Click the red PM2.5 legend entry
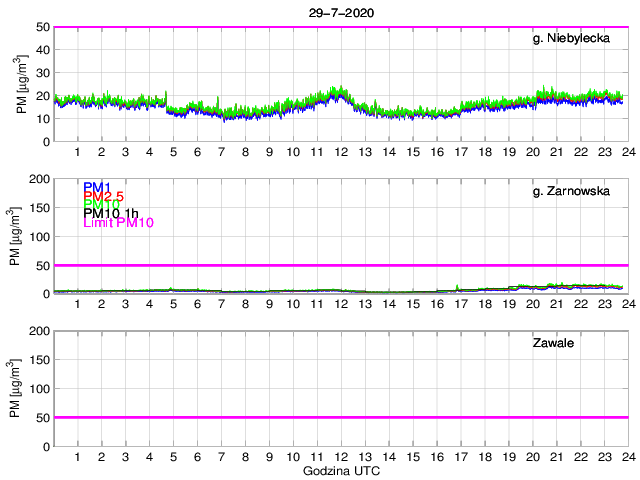640x480 pixels. click(x=104, y=196)
